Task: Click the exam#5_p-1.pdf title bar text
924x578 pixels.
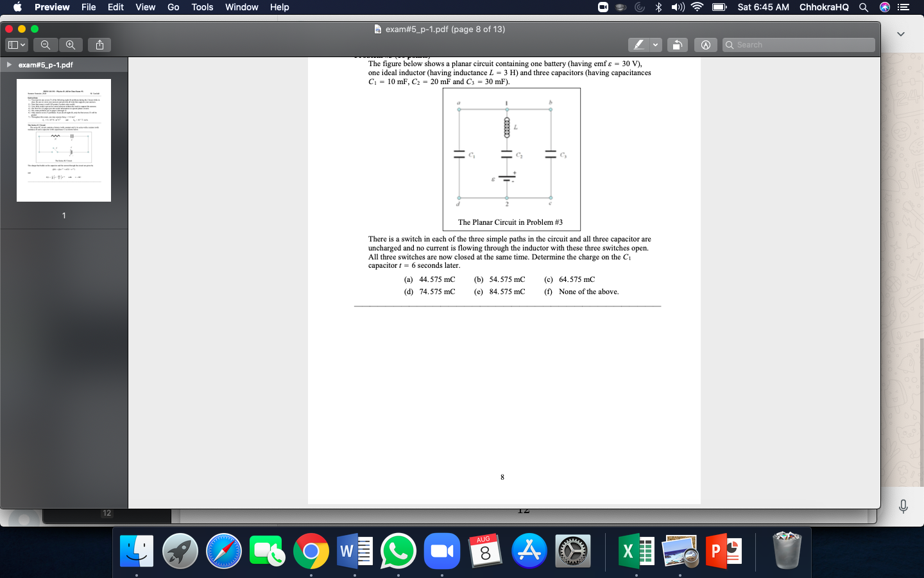Action: [x=444, y=29]
